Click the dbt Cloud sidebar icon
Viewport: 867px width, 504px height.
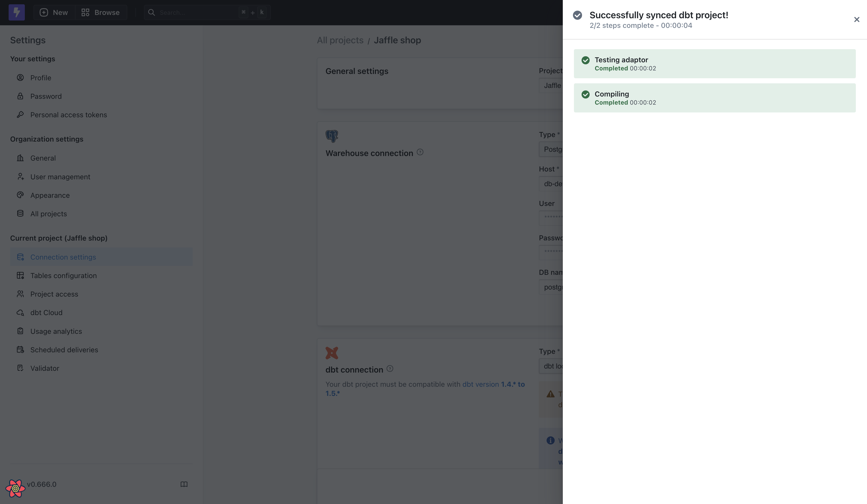[20, 313]
